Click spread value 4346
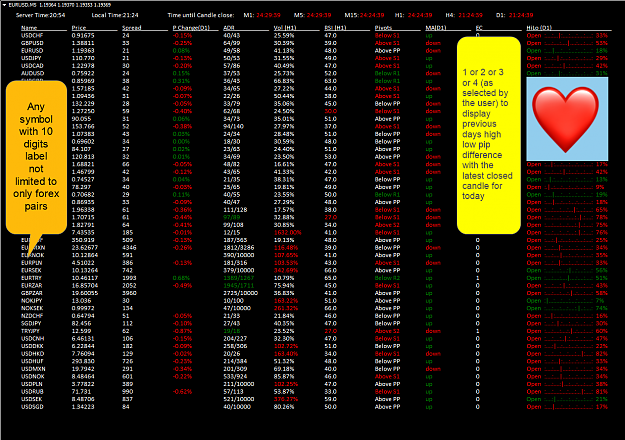The height and width of the screenshot is (440, 625). (x=129, y=248)
